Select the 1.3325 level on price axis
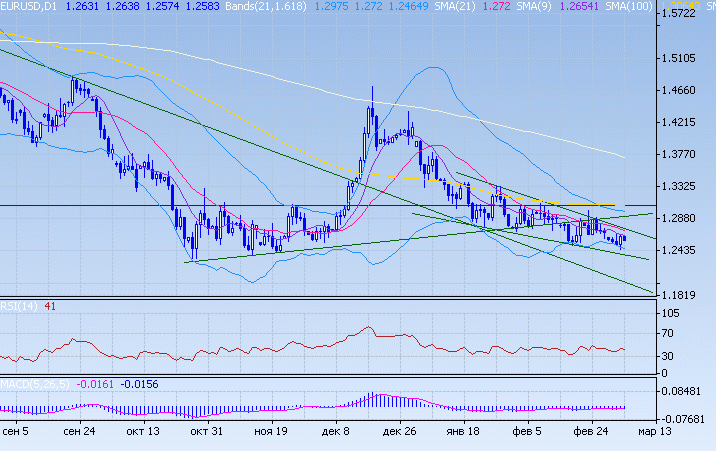This screenshot has width=716, height=451. [680, 187]
